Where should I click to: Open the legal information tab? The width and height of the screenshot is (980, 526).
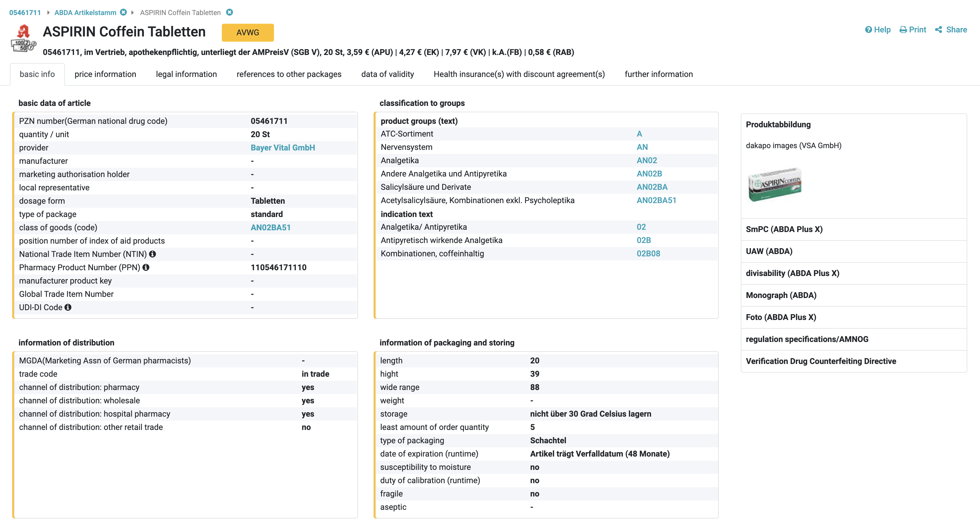[187, 74]
